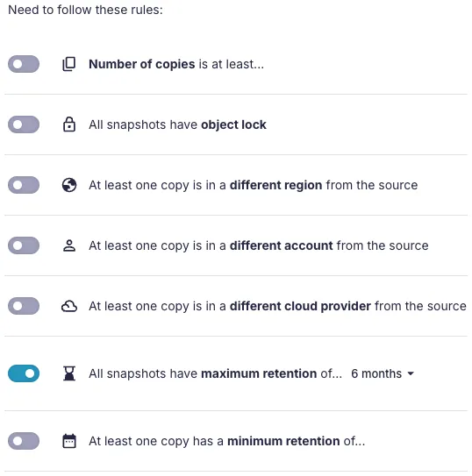This screenshot has width=472, height=476.
Task: Open the 6 months retention dropdown
Action: (x=383, y=373)
